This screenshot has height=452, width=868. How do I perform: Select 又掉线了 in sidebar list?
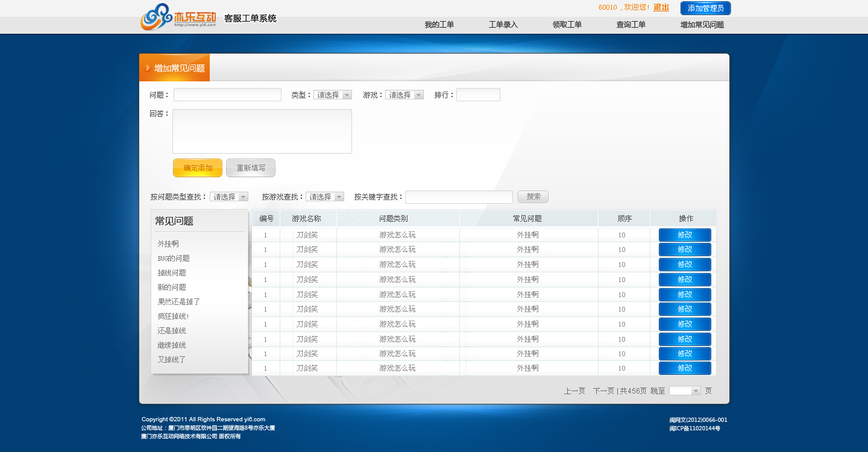(x=172, y=360)
